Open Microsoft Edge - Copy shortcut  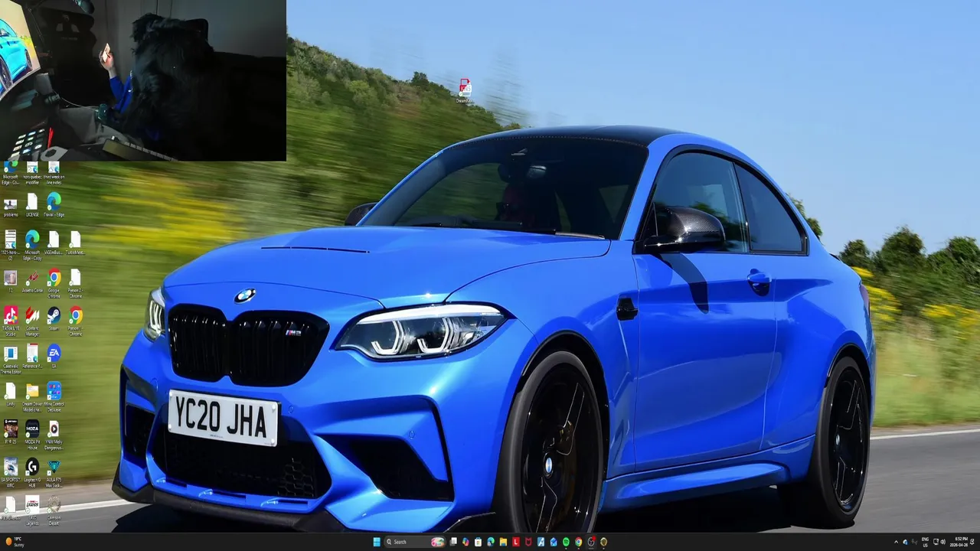32,245
